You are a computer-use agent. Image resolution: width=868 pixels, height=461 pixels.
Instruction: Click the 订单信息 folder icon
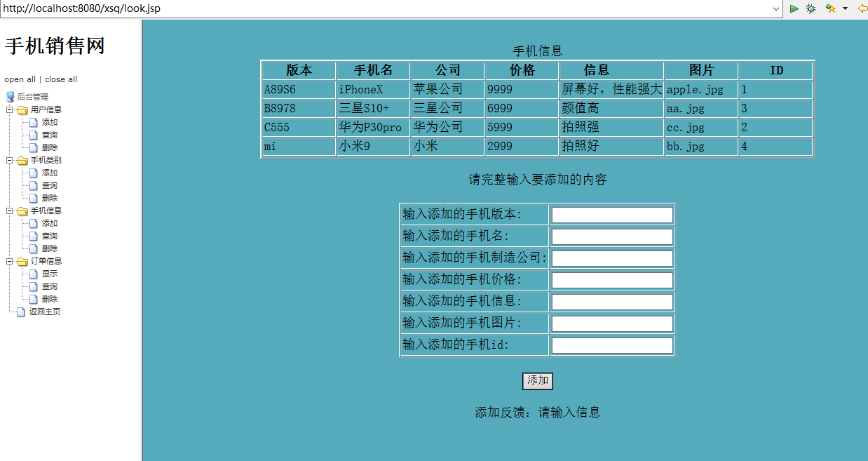coord(22,261)
